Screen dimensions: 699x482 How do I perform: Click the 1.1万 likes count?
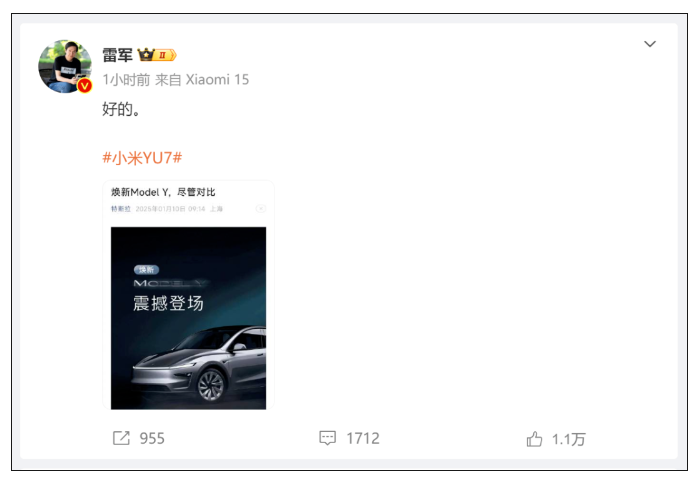click(568, 440)
